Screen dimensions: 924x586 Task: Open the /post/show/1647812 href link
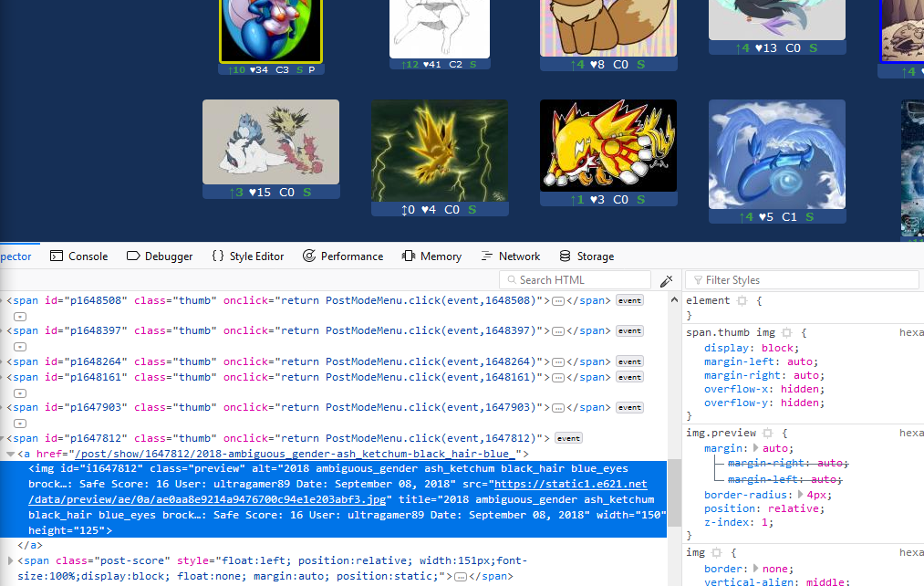pyautogui.click(x=295, y=454)
